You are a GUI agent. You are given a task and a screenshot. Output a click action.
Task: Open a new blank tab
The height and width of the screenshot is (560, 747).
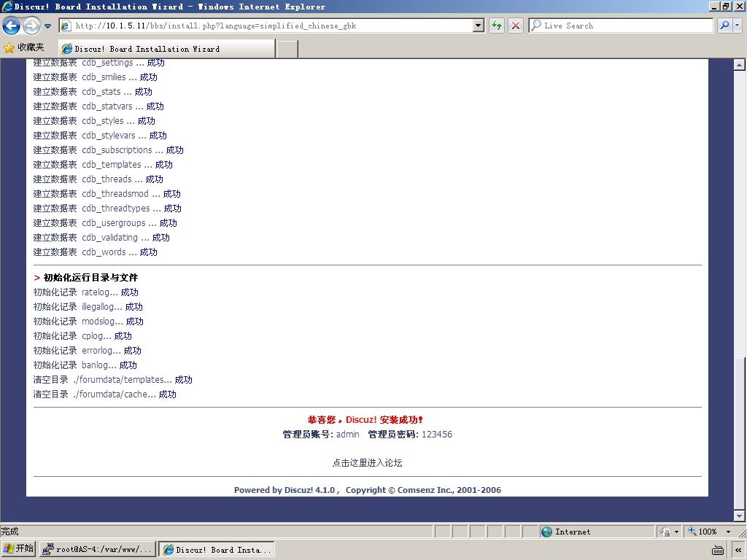point(287,49)
